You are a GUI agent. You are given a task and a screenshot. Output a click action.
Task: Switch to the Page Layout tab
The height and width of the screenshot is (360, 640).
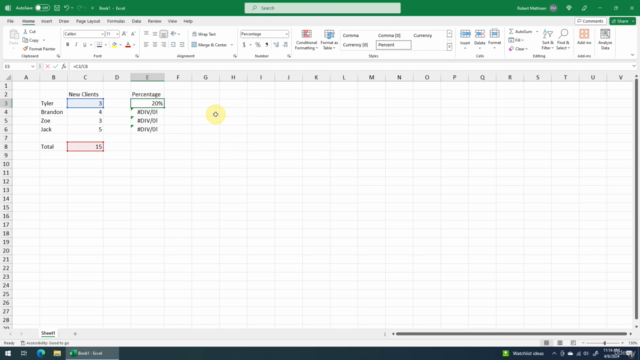tap(88, 21)
